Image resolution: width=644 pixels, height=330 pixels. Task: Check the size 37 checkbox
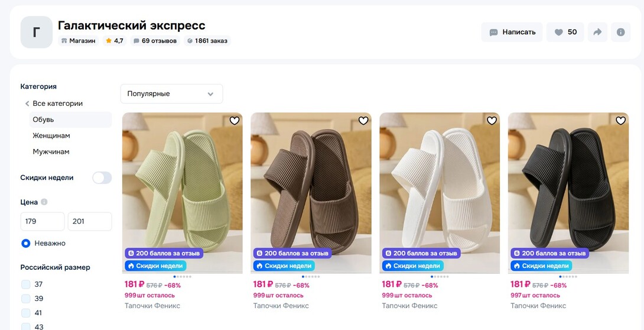pyautogui.click(x=26, y=284)
